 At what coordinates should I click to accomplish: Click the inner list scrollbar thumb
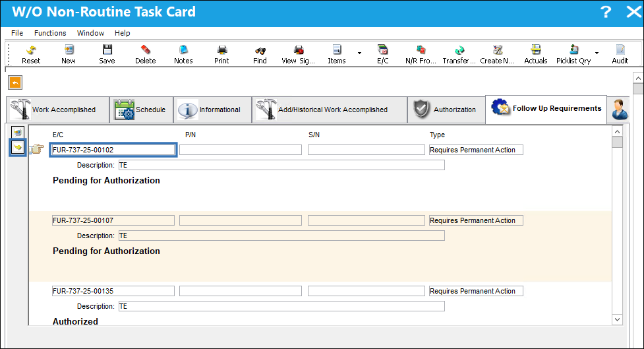pyautogui.click(x=617, y=143)
